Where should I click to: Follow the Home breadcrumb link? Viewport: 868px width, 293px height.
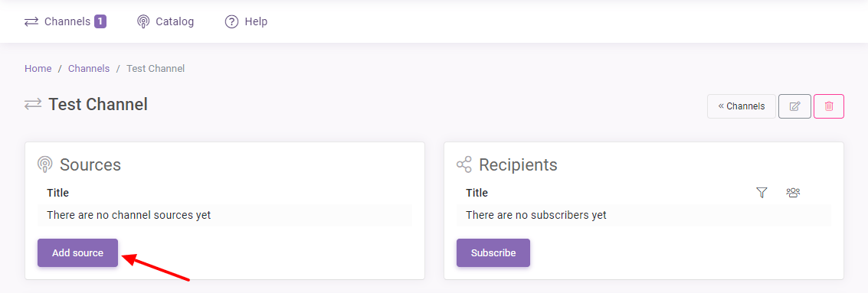click(x=38, y=69)
